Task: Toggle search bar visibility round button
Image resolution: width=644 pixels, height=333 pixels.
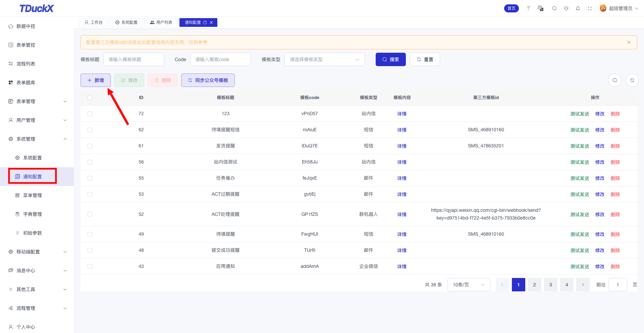Action: [x=615, y=80]
